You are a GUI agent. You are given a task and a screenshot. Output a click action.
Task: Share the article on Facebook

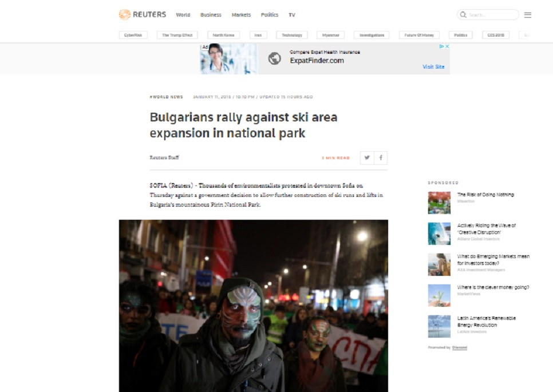point(381,157)
